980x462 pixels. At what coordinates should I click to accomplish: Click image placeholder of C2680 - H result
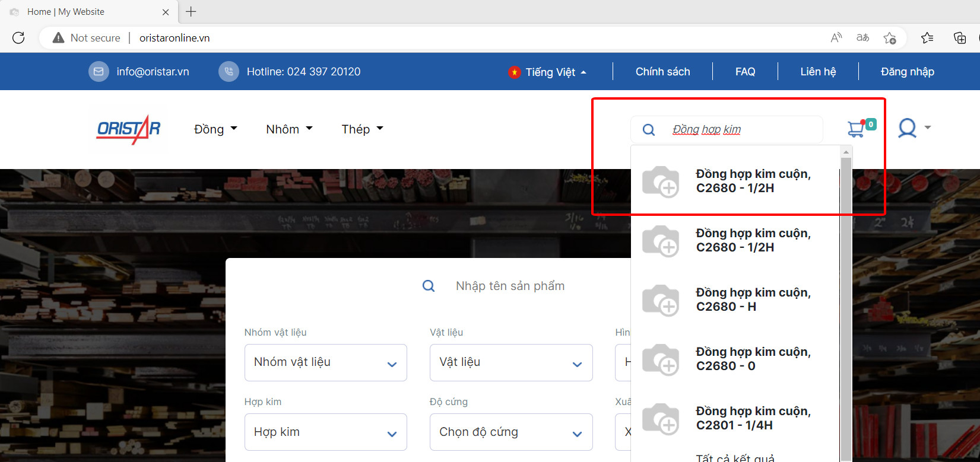661,300
